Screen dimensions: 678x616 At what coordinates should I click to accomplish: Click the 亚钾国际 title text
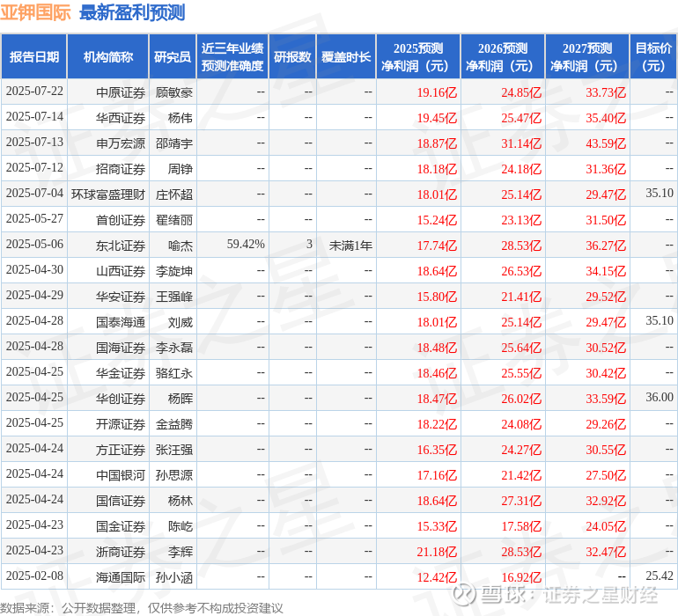tap(35, 12)
